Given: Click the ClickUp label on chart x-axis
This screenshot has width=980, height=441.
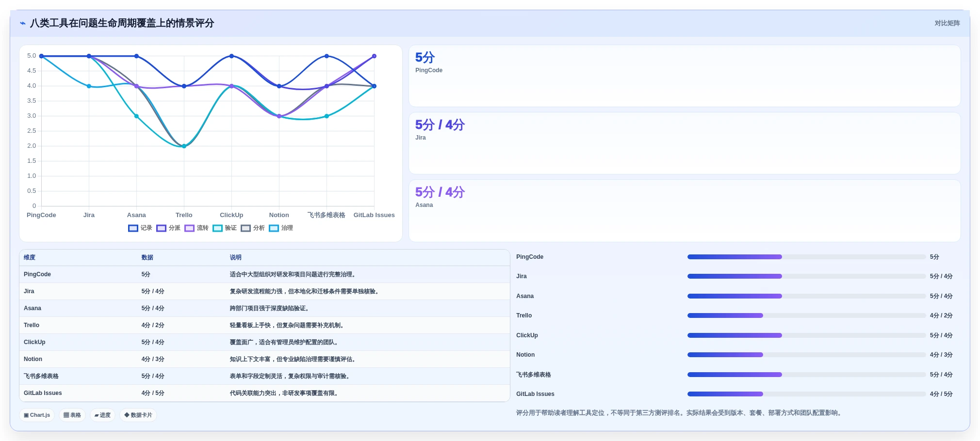Looking at the screenshot, I should click(x=231, y=215).
